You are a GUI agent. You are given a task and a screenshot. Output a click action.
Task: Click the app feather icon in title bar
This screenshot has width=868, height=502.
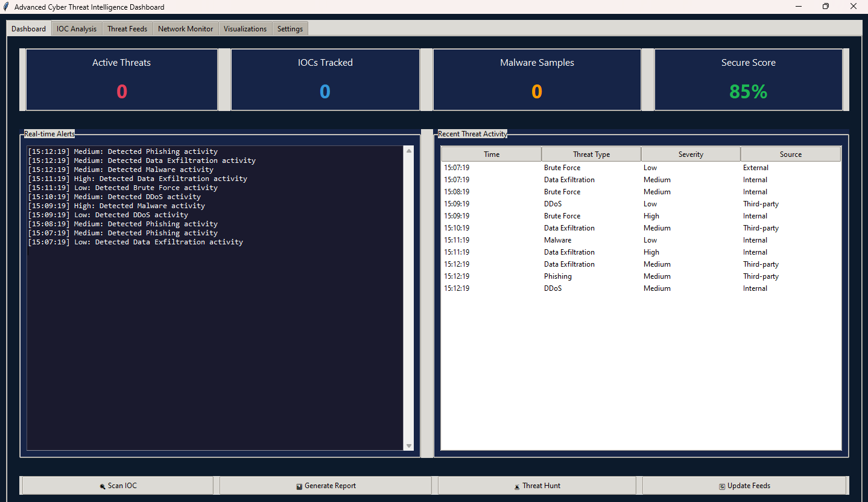6,7
